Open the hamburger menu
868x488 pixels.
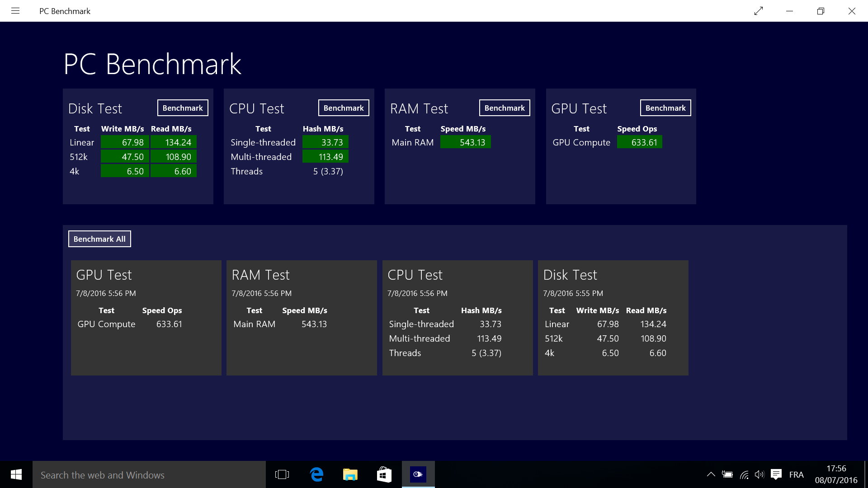15,11
